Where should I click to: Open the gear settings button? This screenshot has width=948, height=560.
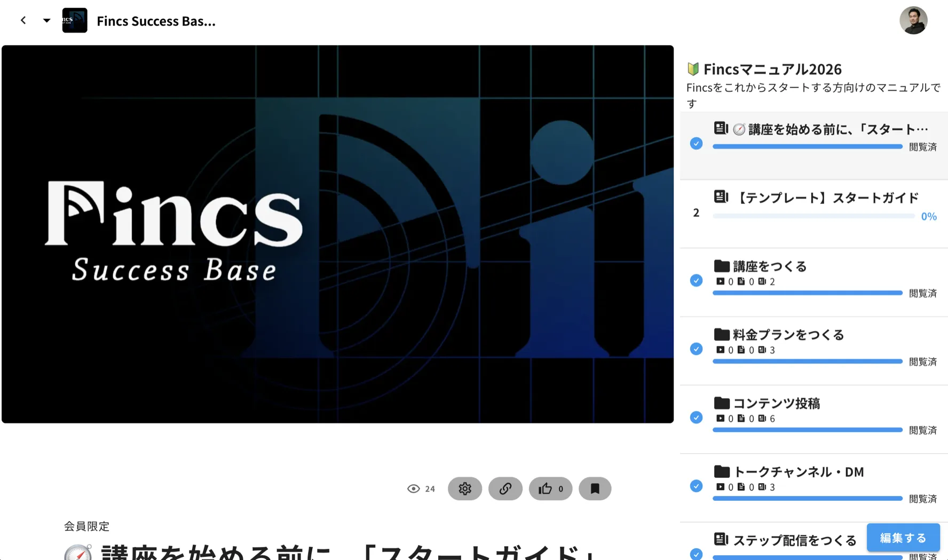point(464,488)
